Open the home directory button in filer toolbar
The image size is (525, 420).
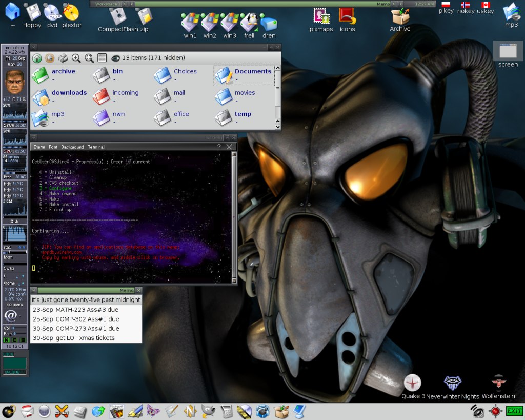(50, 58)
